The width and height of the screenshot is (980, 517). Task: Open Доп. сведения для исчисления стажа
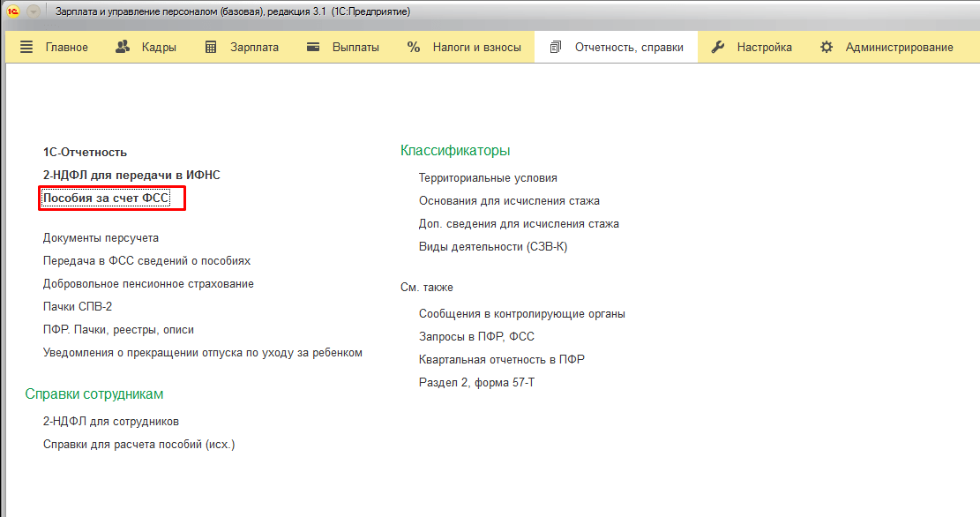pyautogui.click(x=519, y=224)
